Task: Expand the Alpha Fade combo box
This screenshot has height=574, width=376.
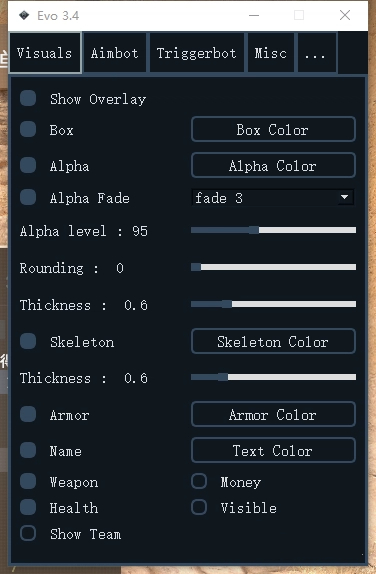Action: 273,197
